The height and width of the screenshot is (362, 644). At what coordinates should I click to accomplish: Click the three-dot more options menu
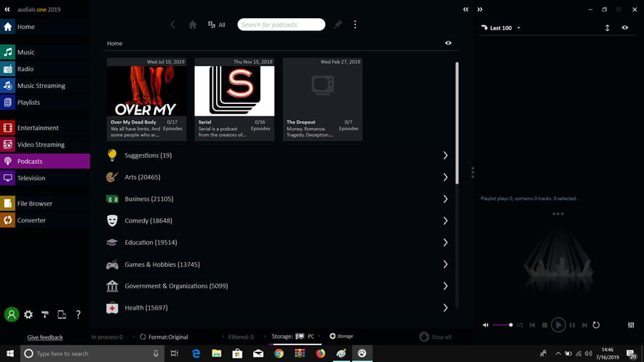pyautogui.click(x=355, y=25)
